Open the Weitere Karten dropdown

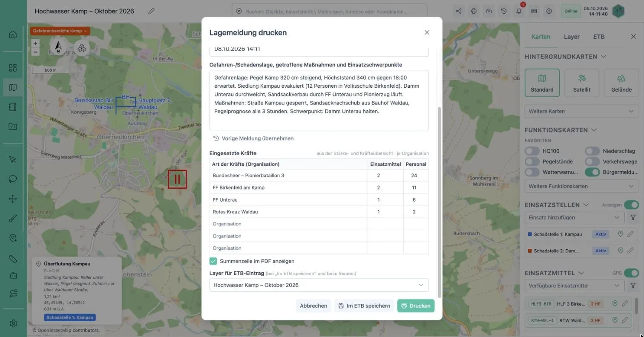pyautogui.click(x=581, y=111)
